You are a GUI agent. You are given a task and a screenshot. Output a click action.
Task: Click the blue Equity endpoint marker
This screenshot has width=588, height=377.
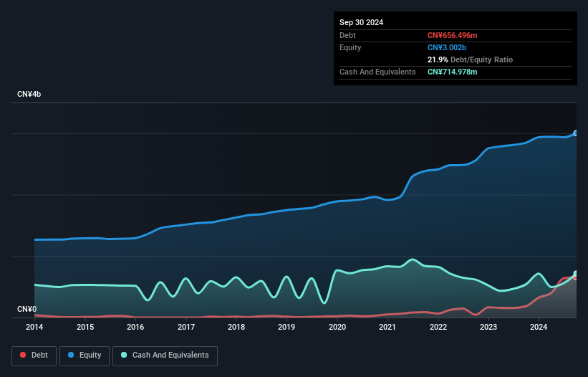(x=576, y=133)
